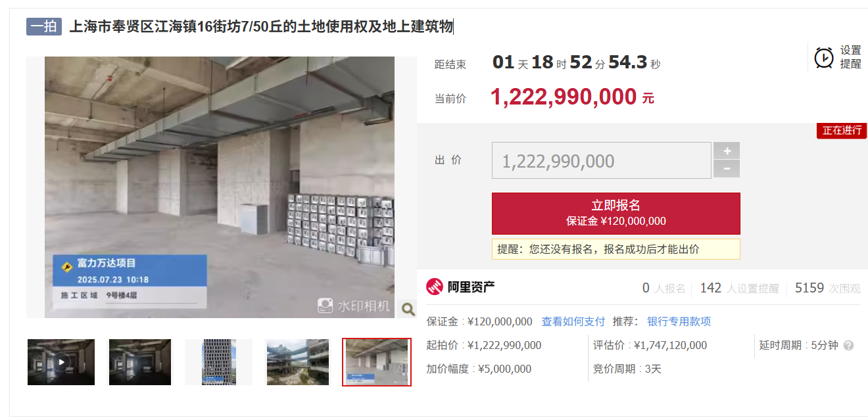Click 立即报名 registration button

[616, 214]
